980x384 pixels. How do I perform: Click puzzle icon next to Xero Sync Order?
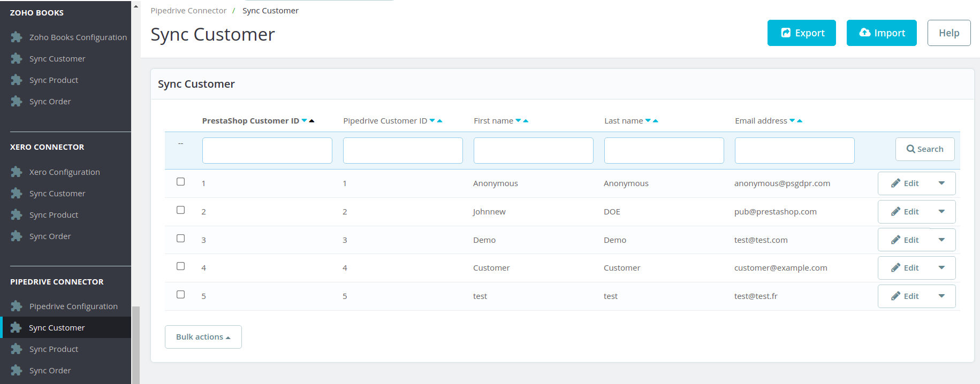click(x=17, y=236)
